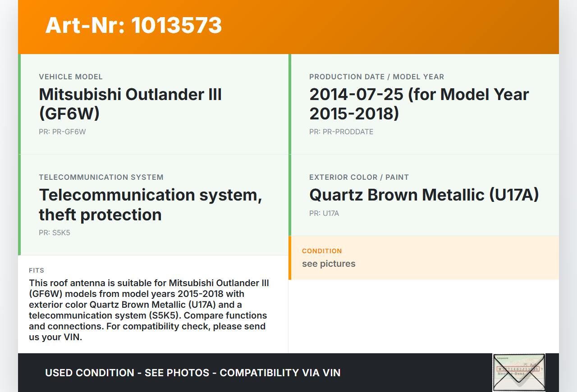Click the FITS section label

click(37, 270)
